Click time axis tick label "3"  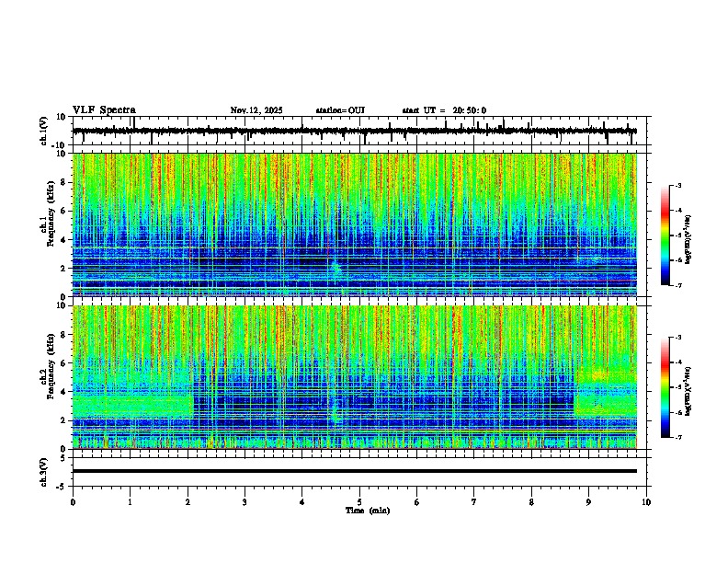coord(245,501)
